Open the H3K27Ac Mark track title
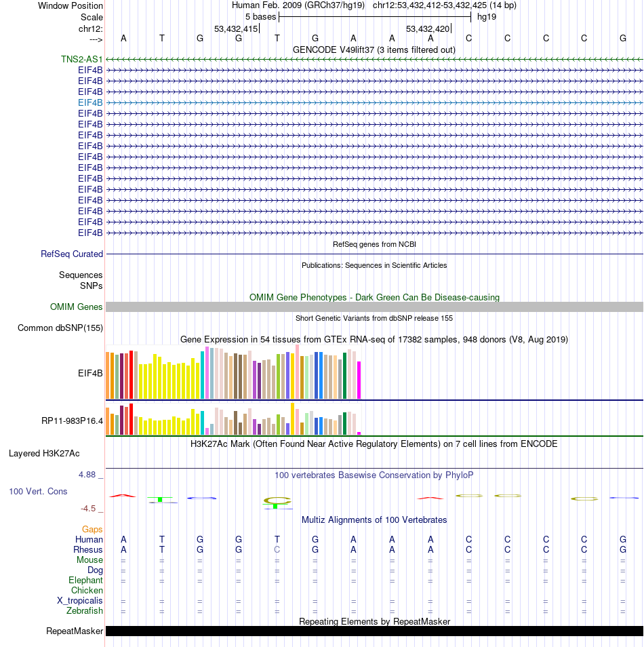The image size is (644, 647). 374,444
